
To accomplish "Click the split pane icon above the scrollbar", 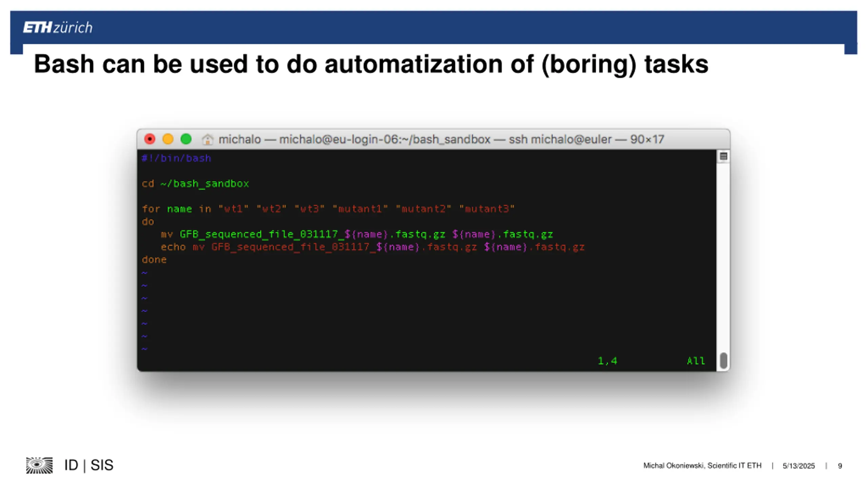I will click(723, 156).
